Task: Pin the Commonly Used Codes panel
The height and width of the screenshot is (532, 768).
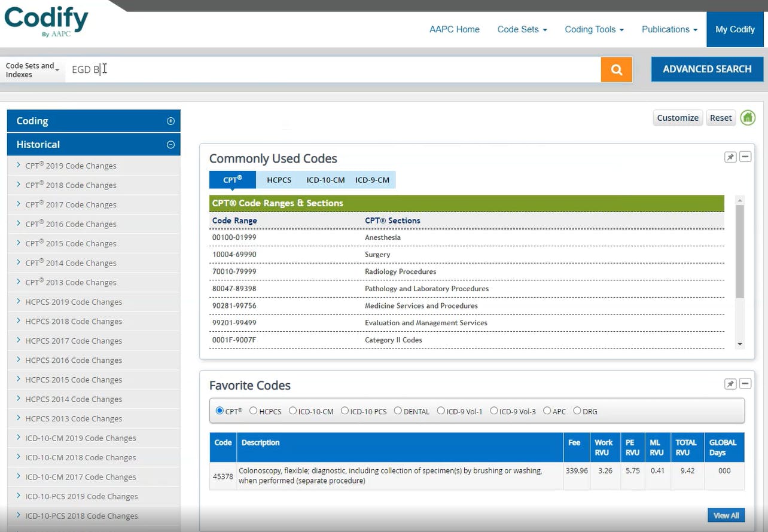Action: click(x=730, y=157)
